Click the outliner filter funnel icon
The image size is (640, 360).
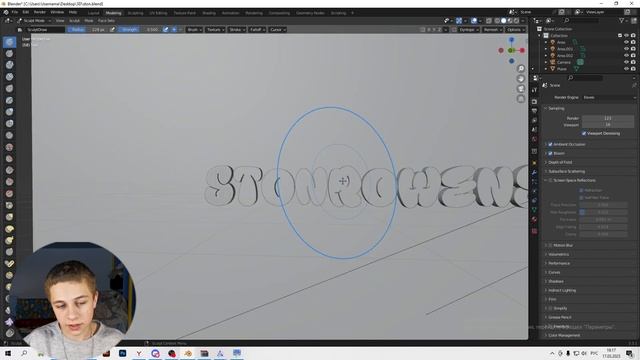click(x=622, y=20)
